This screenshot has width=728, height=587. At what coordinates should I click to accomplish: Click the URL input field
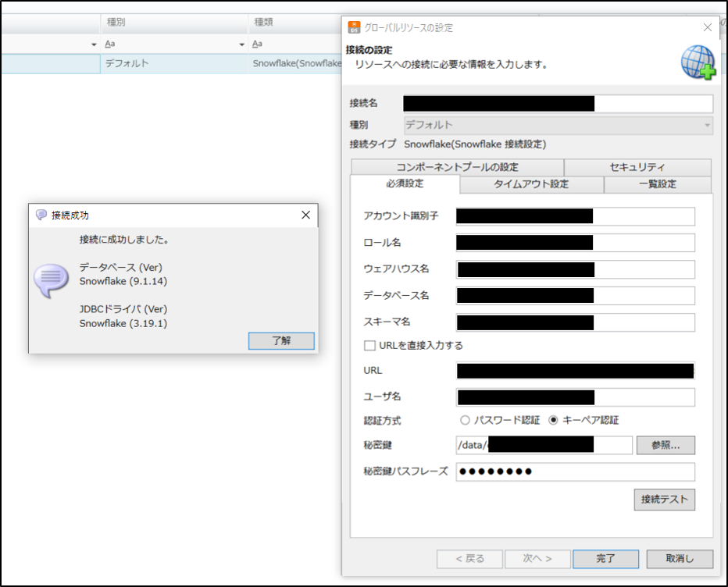pyautogui.click(x=575, y=371)
